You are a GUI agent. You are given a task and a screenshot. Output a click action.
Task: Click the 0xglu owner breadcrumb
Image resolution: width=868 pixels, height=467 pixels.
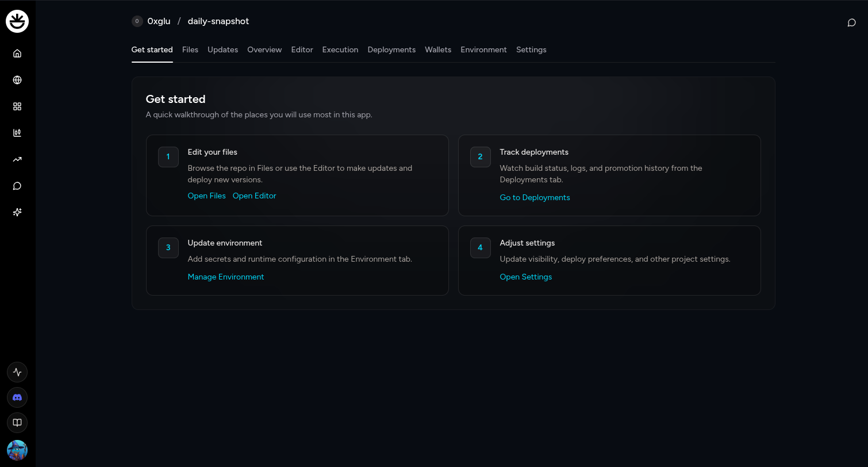[159, 21]
